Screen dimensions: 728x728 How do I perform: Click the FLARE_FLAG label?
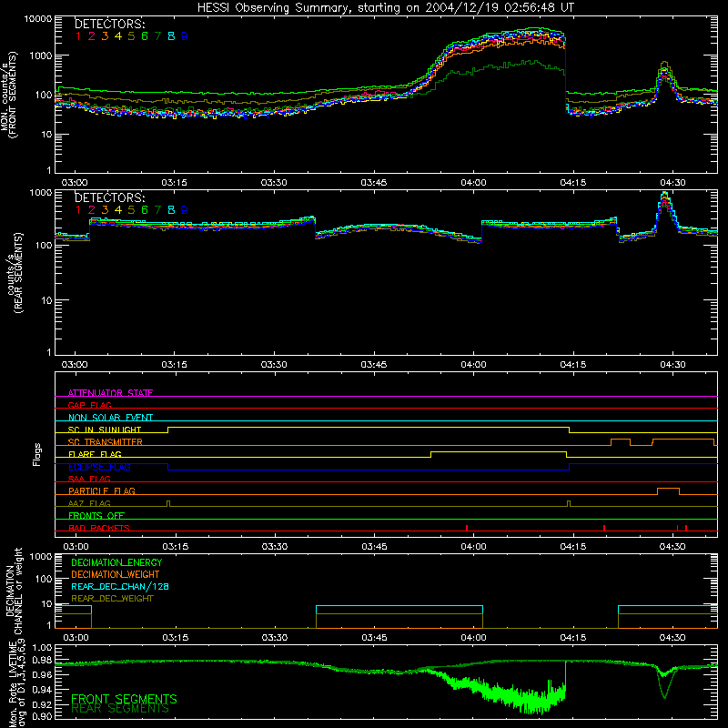click(95, 454)
